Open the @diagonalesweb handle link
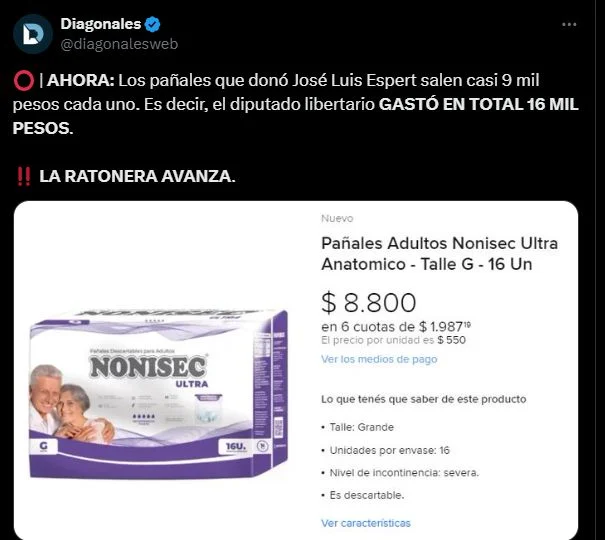Image resolution: width=605 pixels, height=540 pixels. click(x=119, y=44)
